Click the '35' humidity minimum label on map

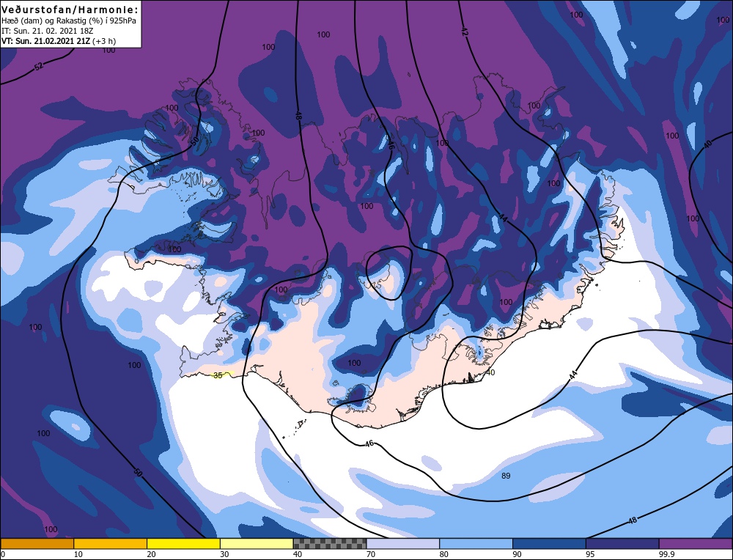click(x=218, y=375)
